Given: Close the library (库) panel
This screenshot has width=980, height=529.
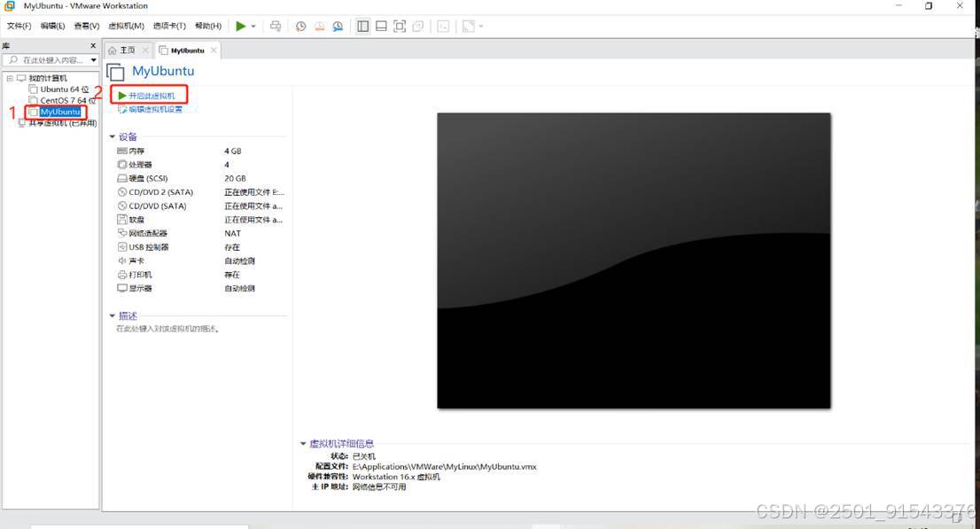Looking at the screenshot, I should point(93,46).
